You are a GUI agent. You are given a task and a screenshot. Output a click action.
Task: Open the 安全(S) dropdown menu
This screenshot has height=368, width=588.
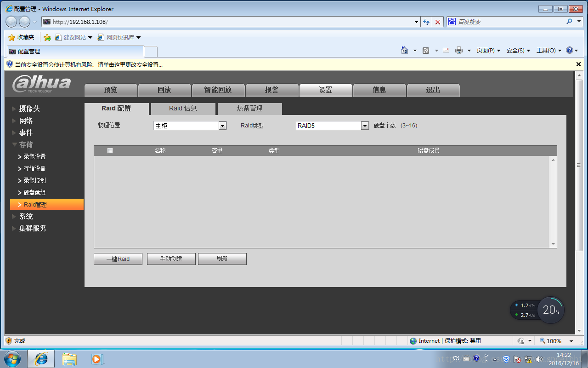[518, 51]
